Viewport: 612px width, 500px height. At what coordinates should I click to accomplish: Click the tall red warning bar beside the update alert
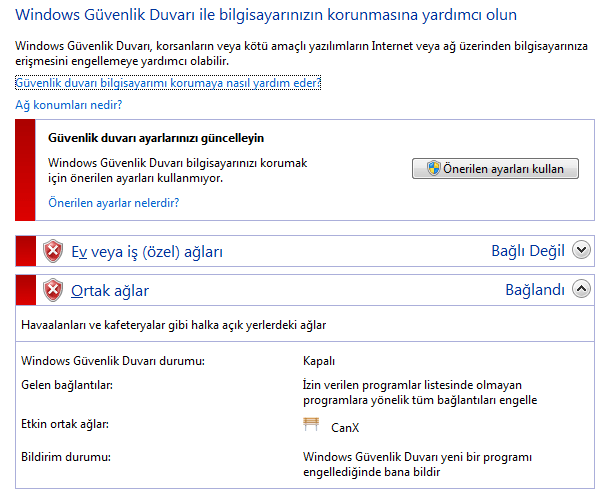coord(25,170)
